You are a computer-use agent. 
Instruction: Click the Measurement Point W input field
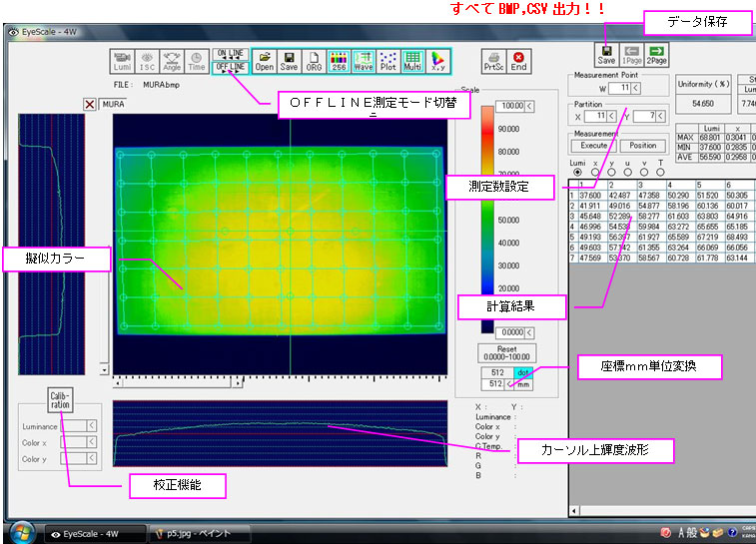tap(620, 88)
